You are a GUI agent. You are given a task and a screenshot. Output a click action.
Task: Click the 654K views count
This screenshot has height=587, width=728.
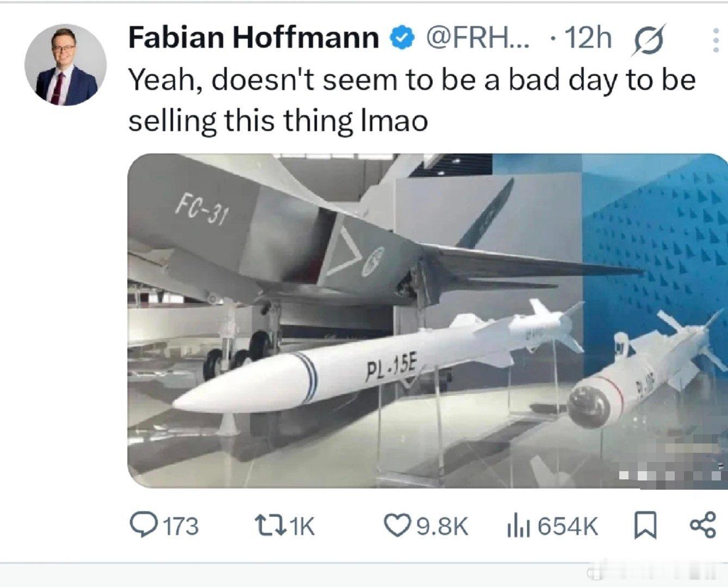tap(567, 527)
